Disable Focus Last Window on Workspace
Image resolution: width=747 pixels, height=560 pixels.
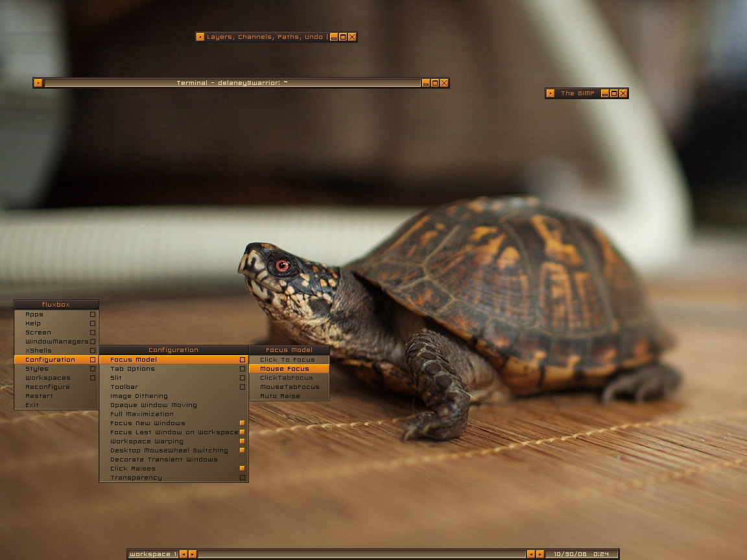[x=174, y=432]
